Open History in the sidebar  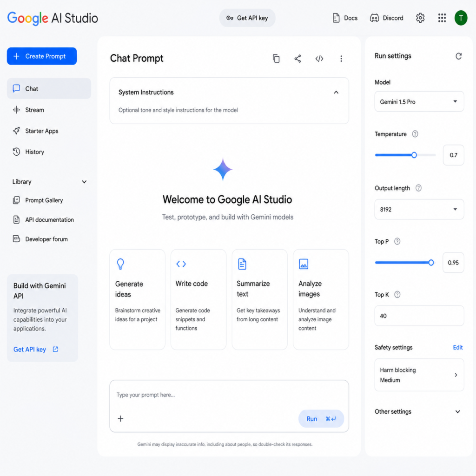(49, 152)
